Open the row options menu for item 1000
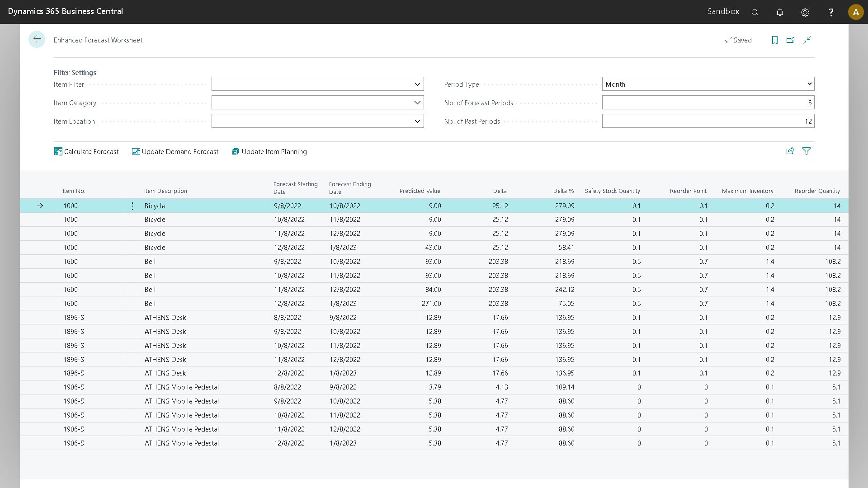Viewport: 868px width, 488px height. point(132,206)
